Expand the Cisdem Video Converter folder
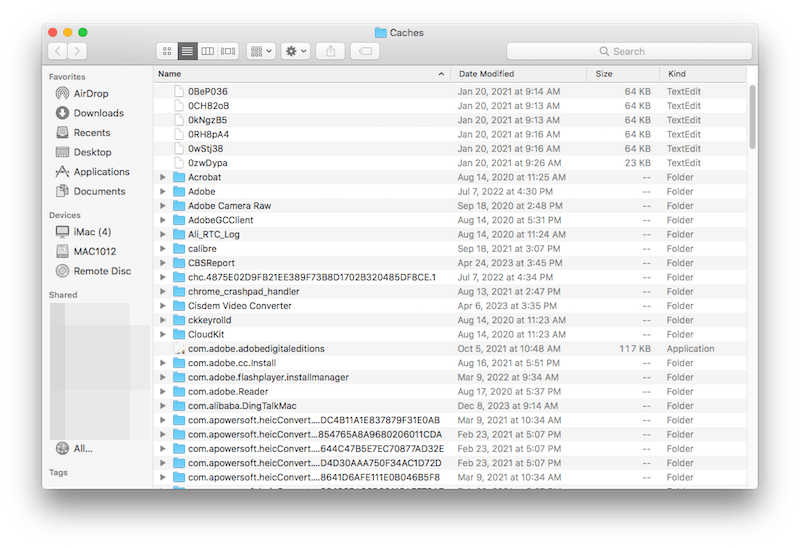Viewport: 800px width, 549px height. [x=163, y=306]
